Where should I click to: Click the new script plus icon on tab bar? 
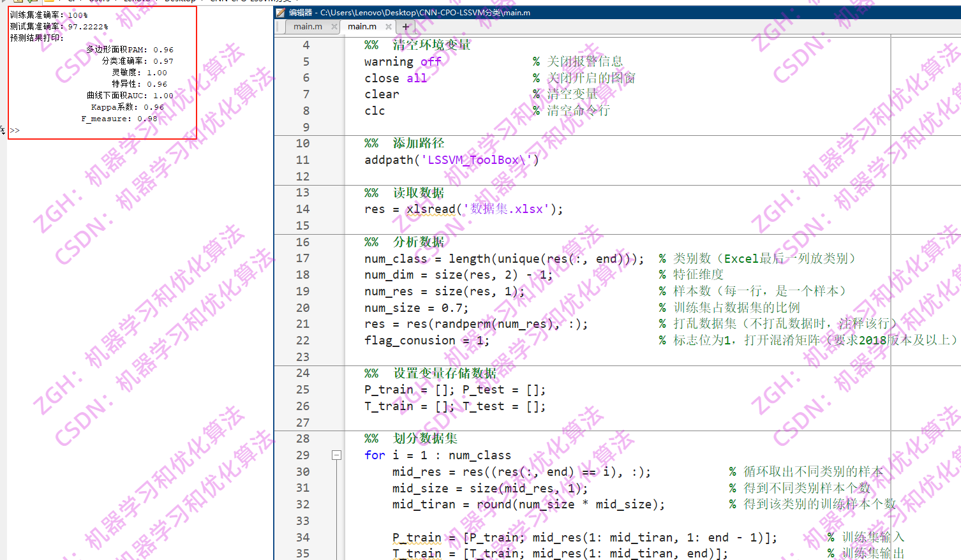pyautogui.click(x=406, y=27)
